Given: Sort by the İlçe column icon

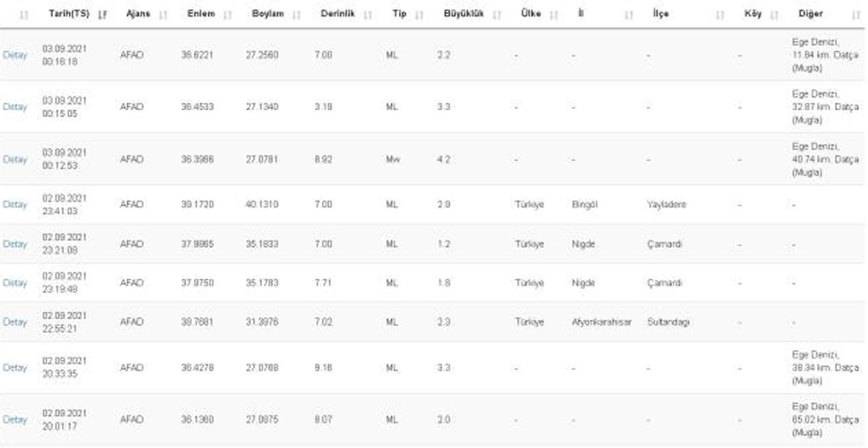Looking at the screenshot, I should click(720, 15).
